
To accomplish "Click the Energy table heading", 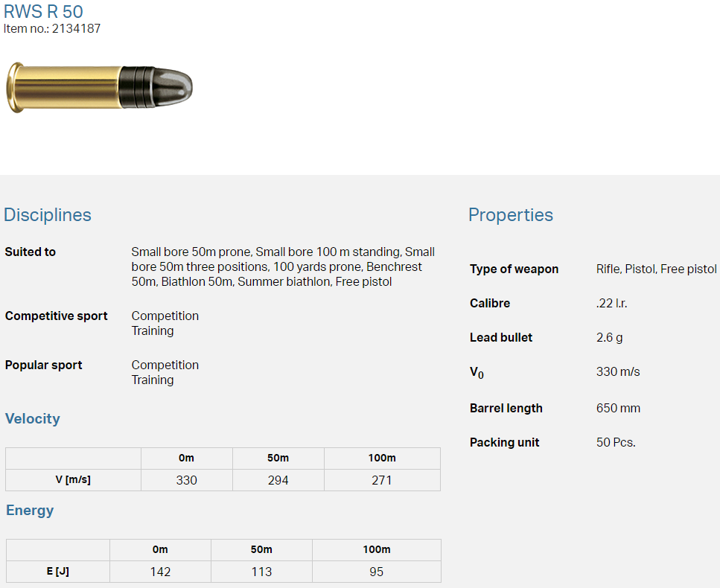I will click(x=30, y=511).
